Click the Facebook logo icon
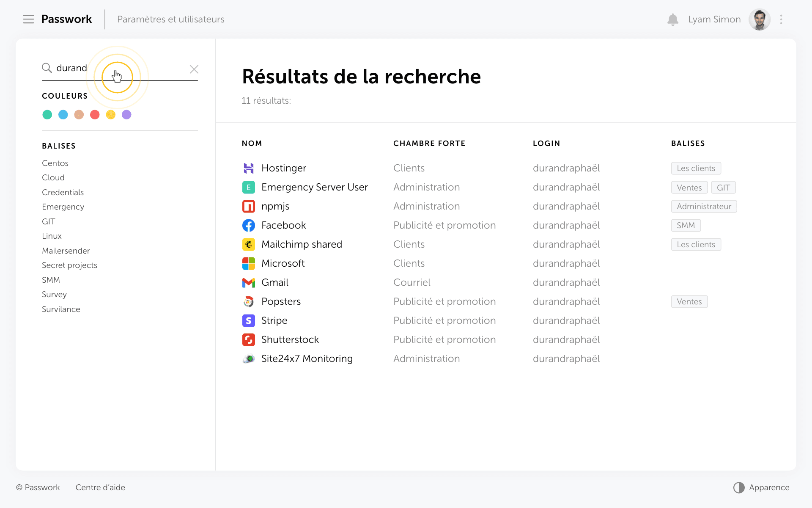This screenshot has width=812, height=508. click(249, 225)
